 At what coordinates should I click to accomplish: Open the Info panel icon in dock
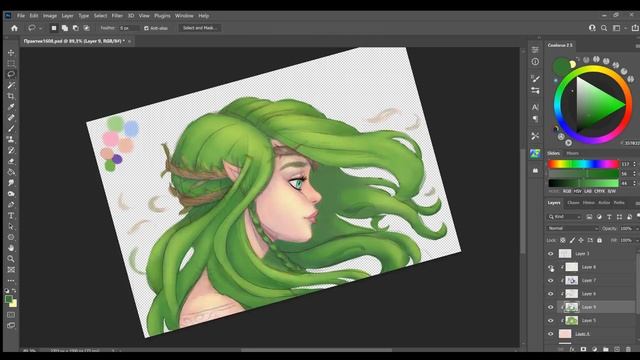[535, 62]
